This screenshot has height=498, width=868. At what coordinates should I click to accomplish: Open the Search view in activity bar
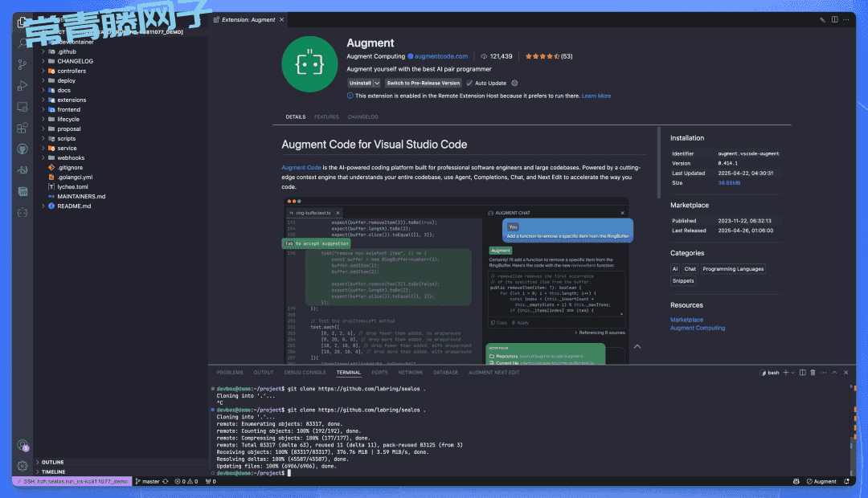[x=23, y=43]
